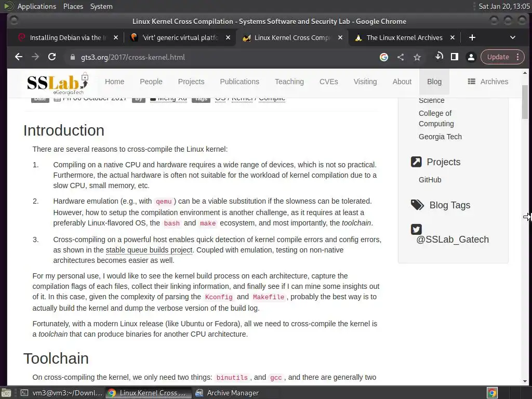This screenshot has height=399, width=532.
Task: Open the Visiting nav item
Action: [365, 82]
